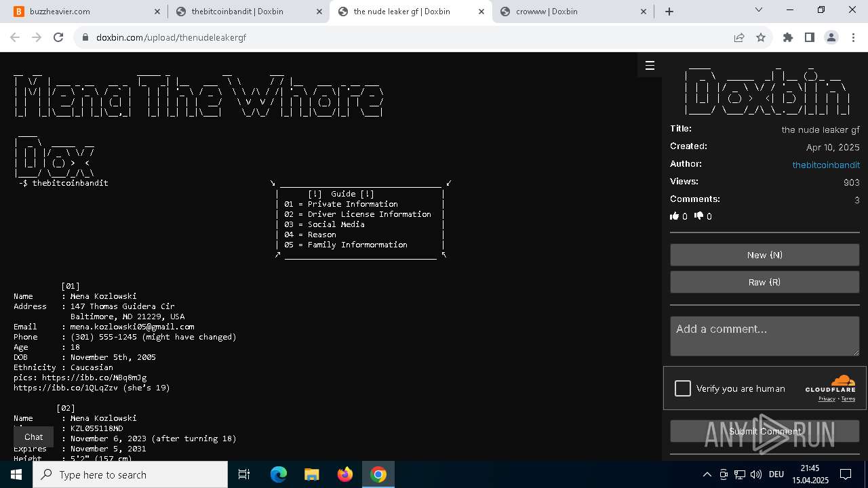Click the thumbs up icon
868x488 pixels.
coord(674,216)
